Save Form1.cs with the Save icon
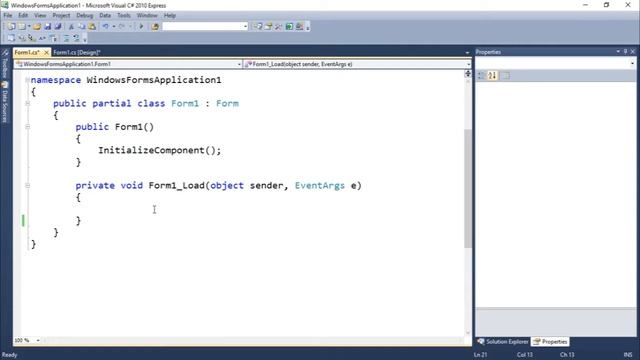 (48, 27)
